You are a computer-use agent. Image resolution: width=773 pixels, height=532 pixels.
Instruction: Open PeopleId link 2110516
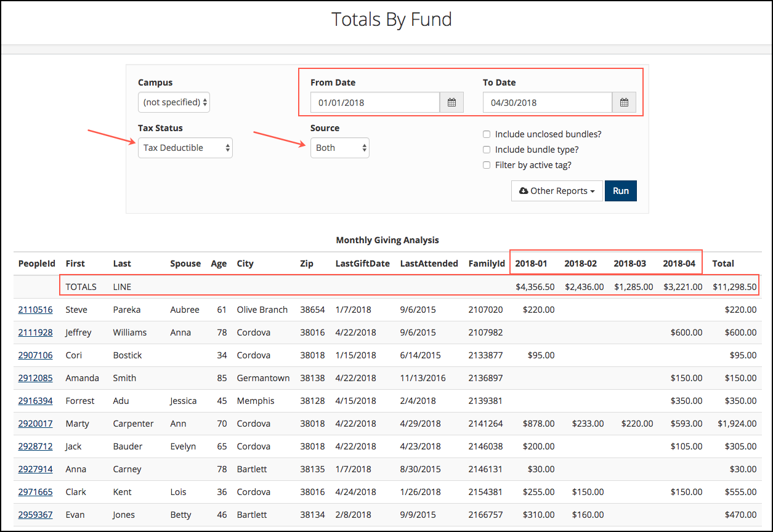point(35,310)
